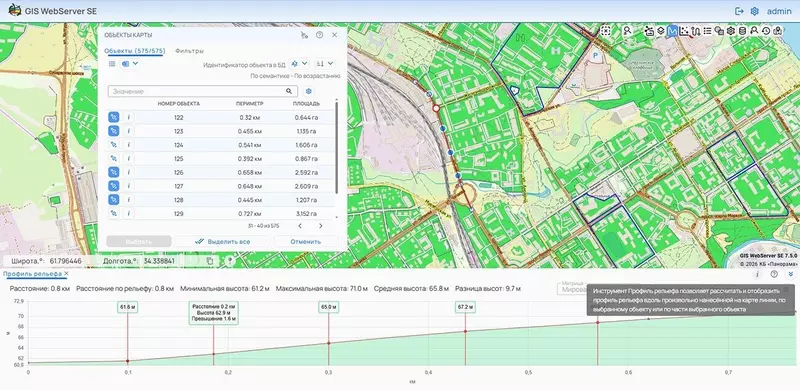Toggle selection for object 122
This screenshot has width=800, height=390.
[114, 117]
